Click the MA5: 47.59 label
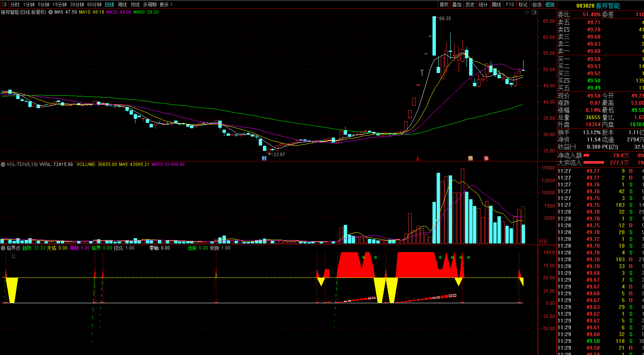This screenshot has width=644, height=355. pyautogui.click(x=66, y=12)
